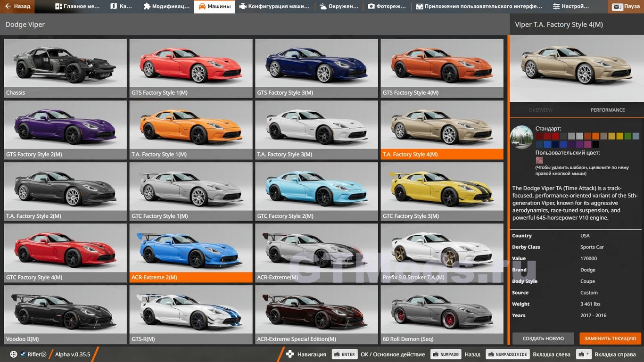Select GTC Factory Style 3(M) car
Viewport: 644px width, 362px height.
tap(442, 191)
